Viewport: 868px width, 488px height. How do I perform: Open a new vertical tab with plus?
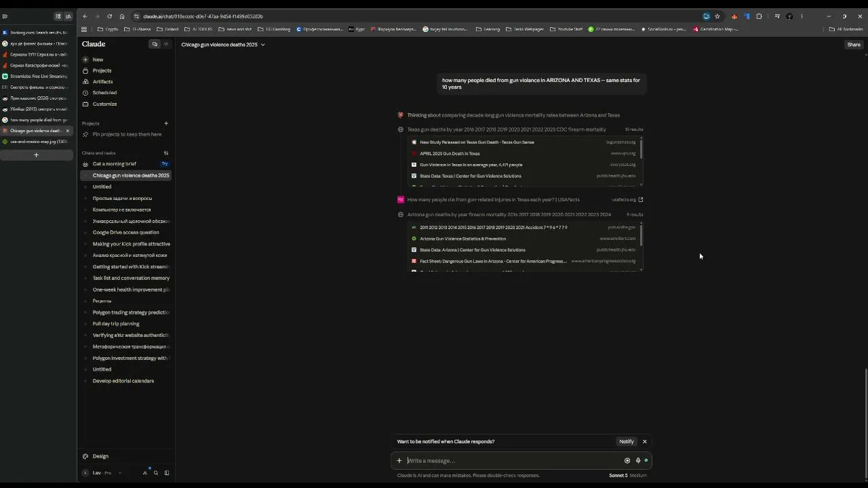(x=36, y=155)
